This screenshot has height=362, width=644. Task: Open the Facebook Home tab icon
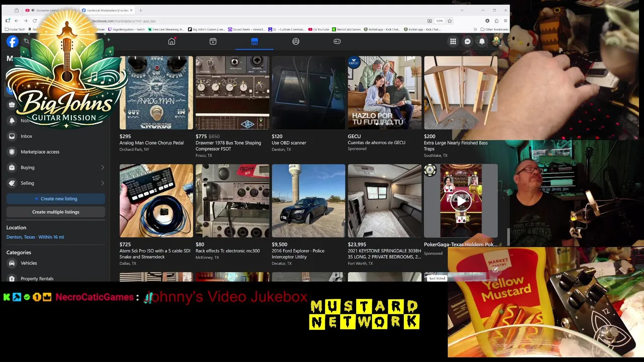172,41
